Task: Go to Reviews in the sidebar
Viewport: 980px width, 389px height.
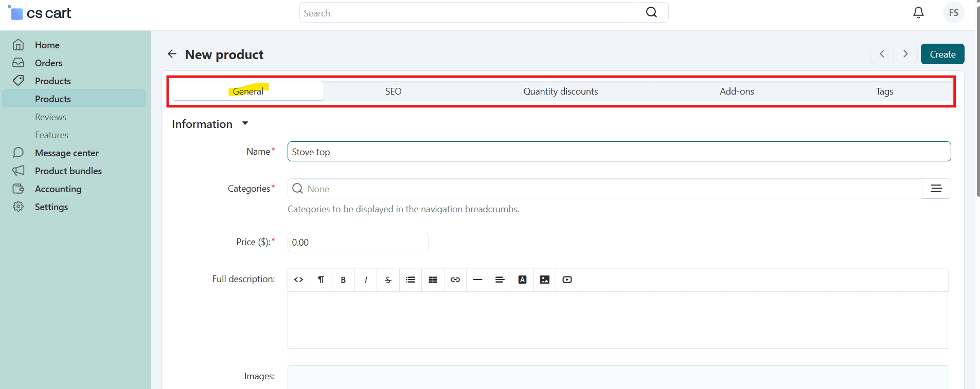Action: [50, 117]
